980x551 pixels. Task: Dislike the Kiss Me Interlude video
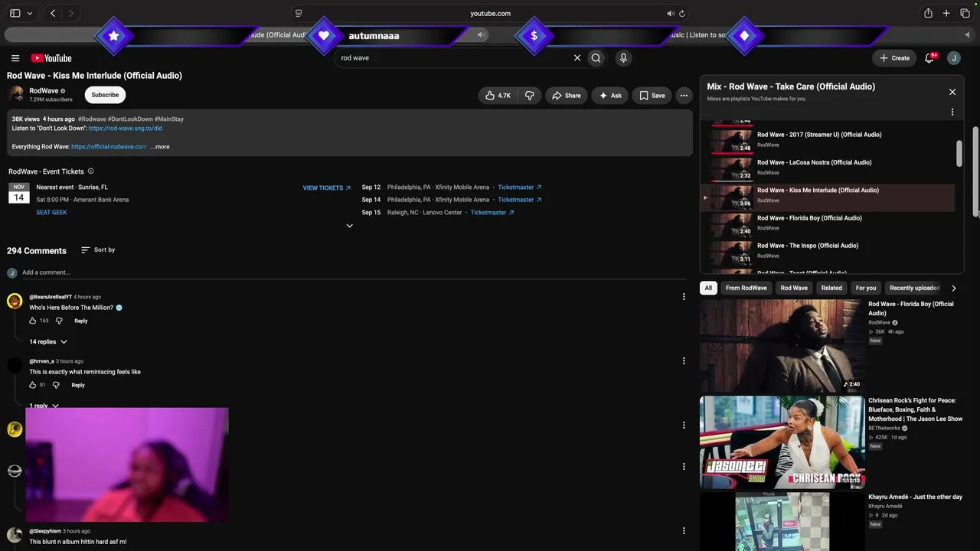point(529,96)
